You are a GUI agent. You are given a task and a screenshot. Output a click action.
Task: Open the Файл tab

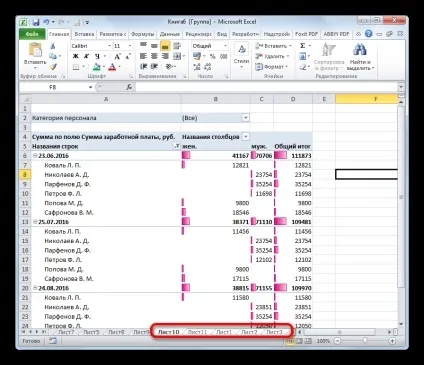click(x=32, y=34)
